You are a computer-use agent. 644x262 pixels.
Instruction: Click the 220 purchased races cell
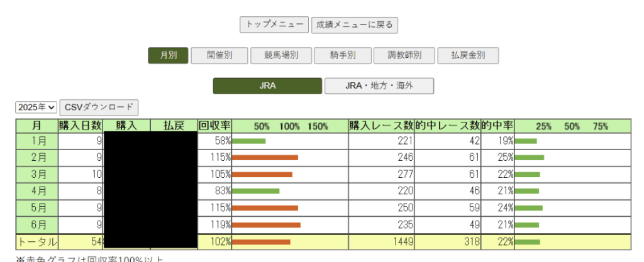click(x=381, y=192)
